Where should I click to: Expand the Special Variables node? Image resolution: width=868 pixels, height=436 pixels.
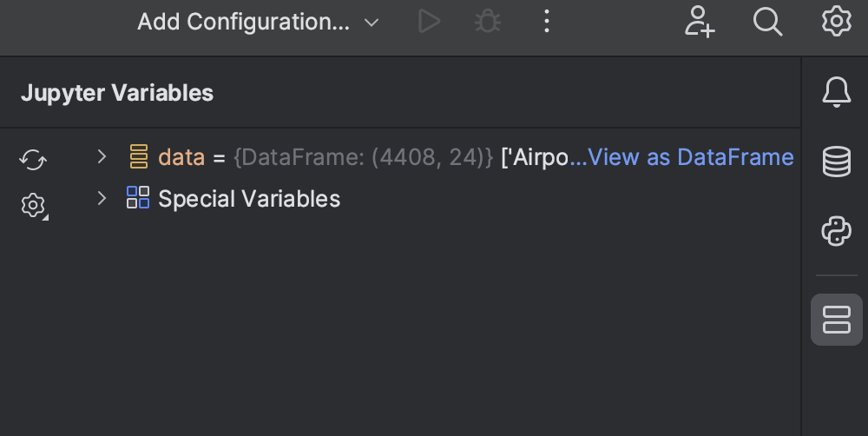click(x=102, y=198)
